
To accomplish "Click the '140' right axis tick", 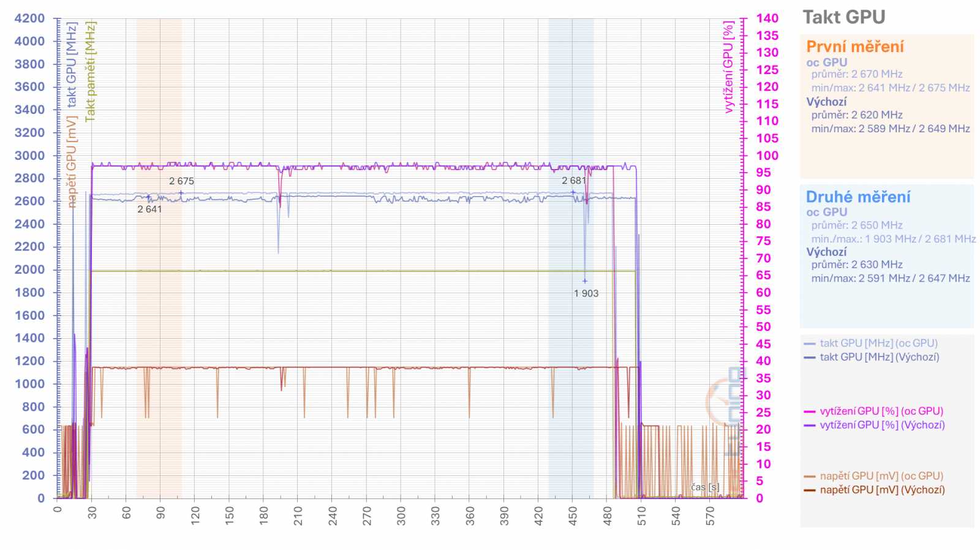I will tap(767, 18).
